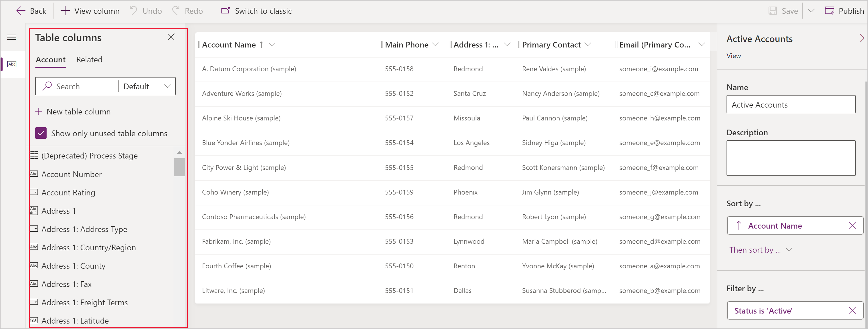Image resolution: width=868 pixels, height=329 pixels.
Task: Select the Account tab
Action: click(x=50, y=59)
